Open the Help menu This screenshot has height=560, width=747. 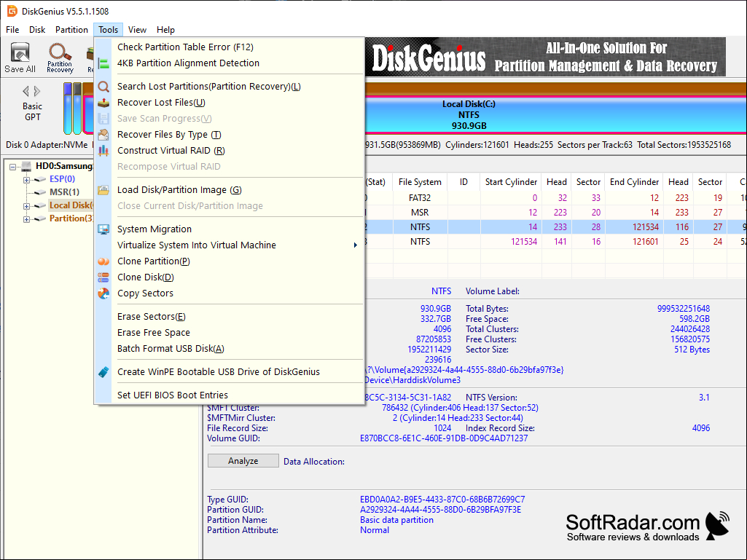point(165,30)
